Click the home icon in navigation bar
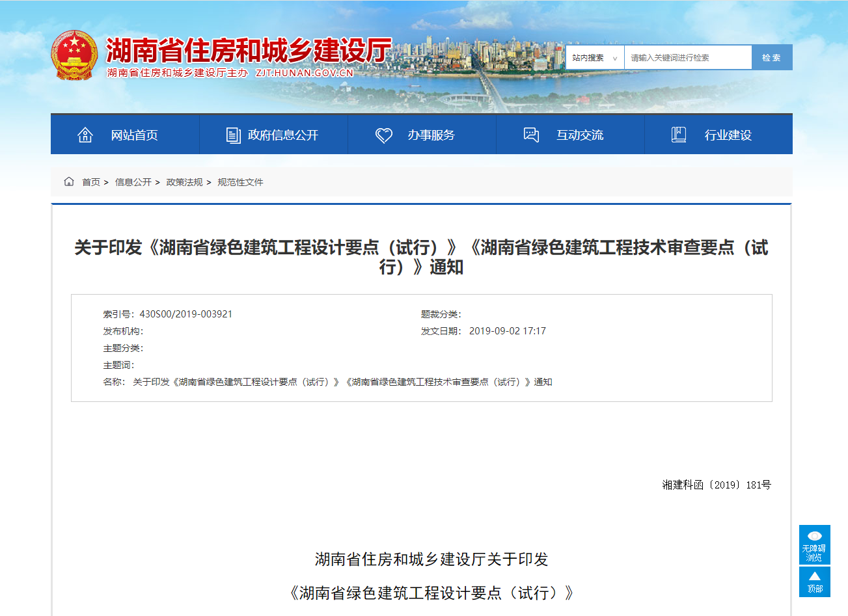 [x=85, y=135]
